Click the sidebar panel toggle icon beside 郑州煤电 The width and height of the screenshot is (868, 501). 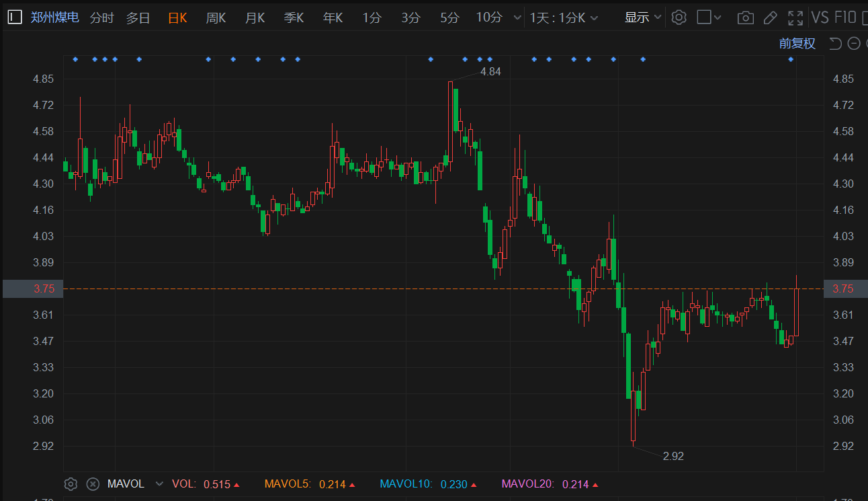tap(15, 17)
